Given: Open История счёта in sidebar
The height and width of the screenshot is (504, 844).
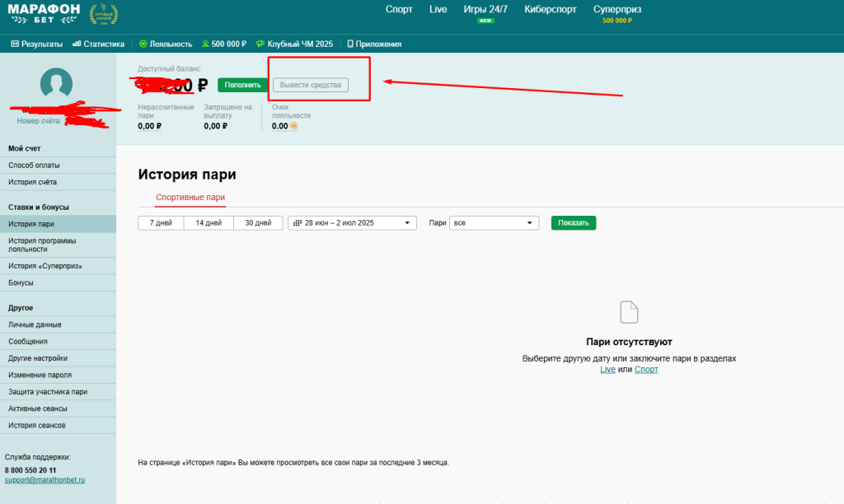Looking at the screenshot, I should [x=59, y=182].
